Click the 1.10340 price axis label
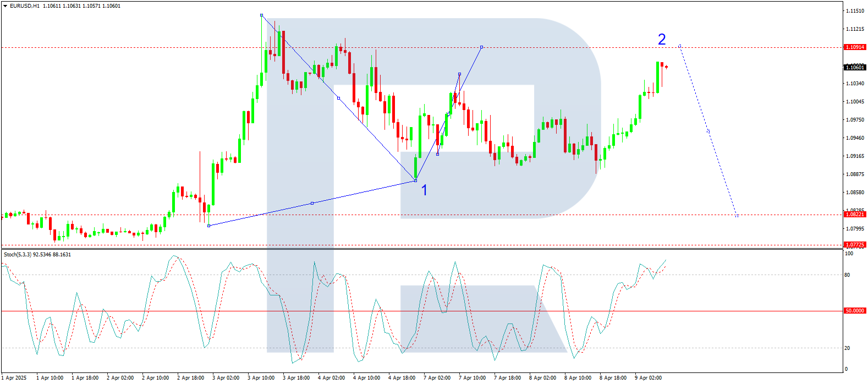 (x=855, y=84)
